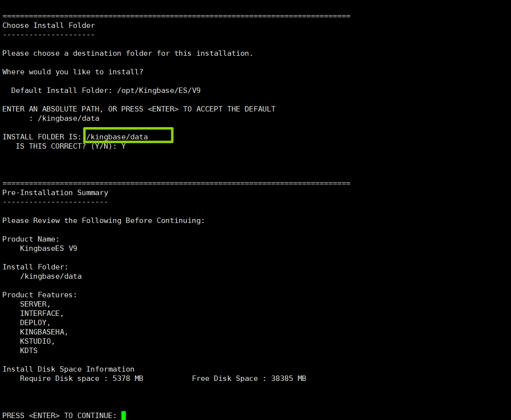Viewport: 511px width, 420px height.
Task: Click 'Free Disk Space : 38385 MB' value
Action: (x=249, y=378)
